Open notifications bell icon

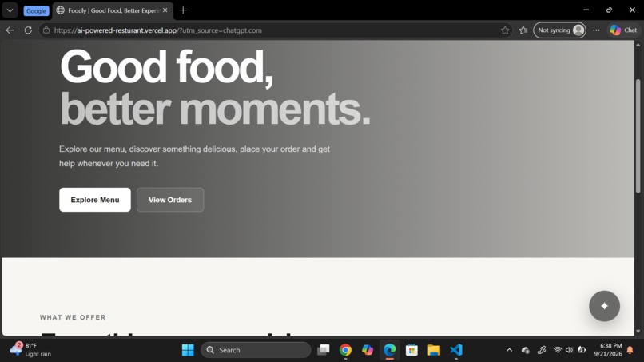point(630,350)
